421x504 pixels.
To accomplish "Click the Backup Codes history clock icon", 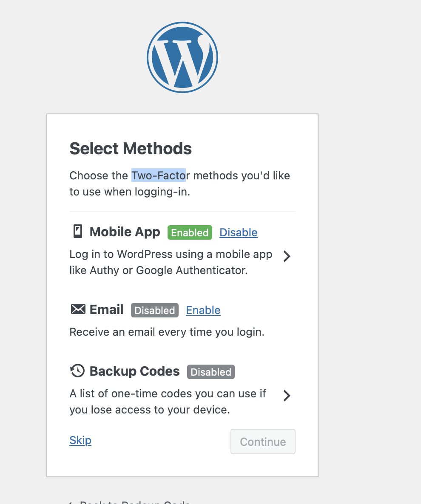I will coord(77,371).
